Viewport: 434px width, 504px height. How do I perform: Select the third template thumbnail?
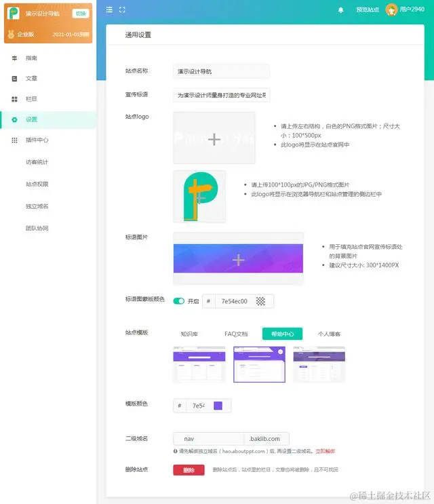click(319, 364)
